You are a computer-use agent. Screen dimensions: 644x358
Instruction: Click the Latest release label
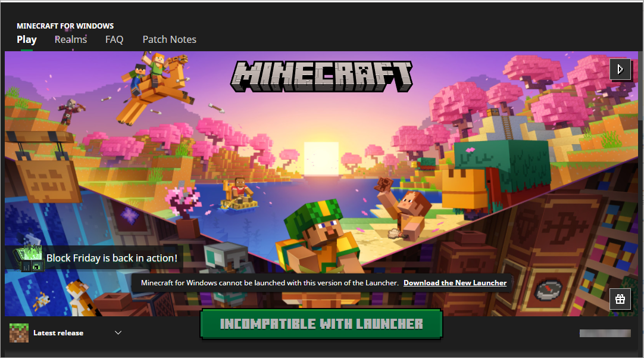coord(58,333)
